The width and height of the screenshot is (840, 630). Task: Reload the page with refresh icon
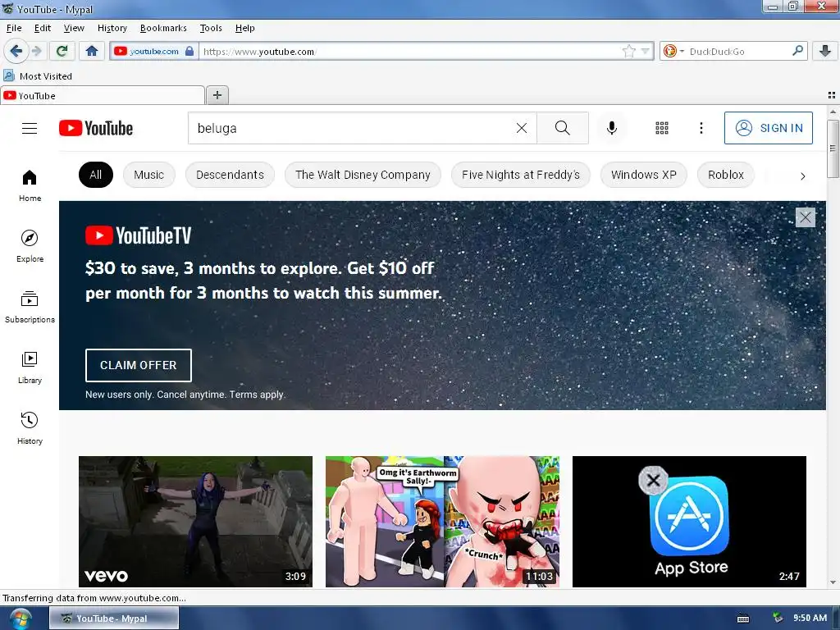(x=62, y=52)
